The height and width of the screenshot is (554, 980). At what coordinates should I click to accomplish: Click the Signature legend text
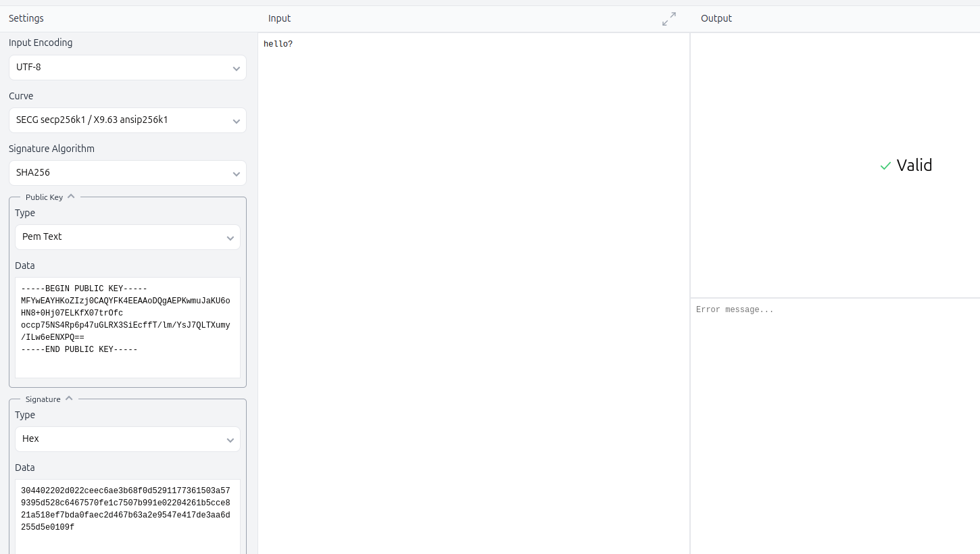click(43, 399)
